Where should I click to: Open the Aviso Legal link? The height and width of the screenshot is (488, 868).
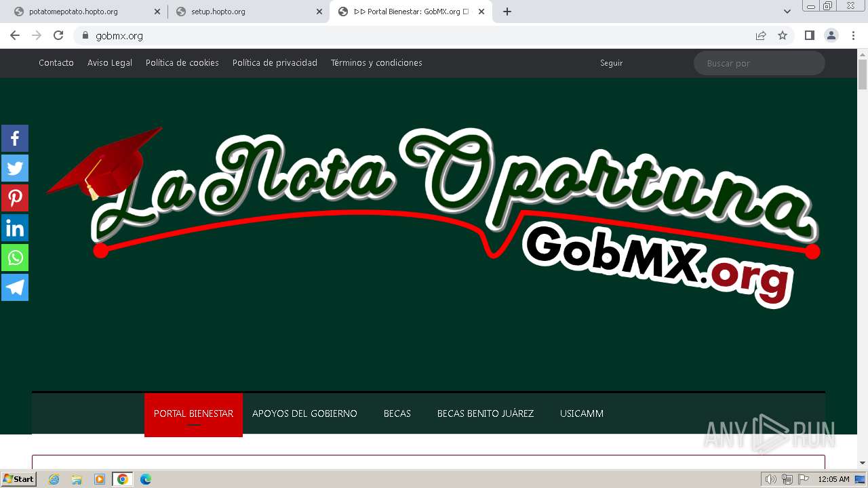click(x=110, y=62)
